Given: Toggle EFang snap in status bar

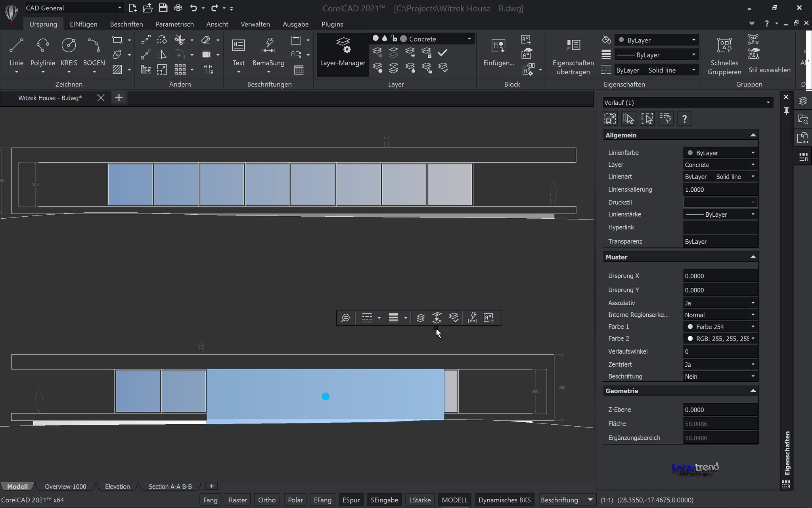Looking at the screenshot, I should tap(322, 500).
